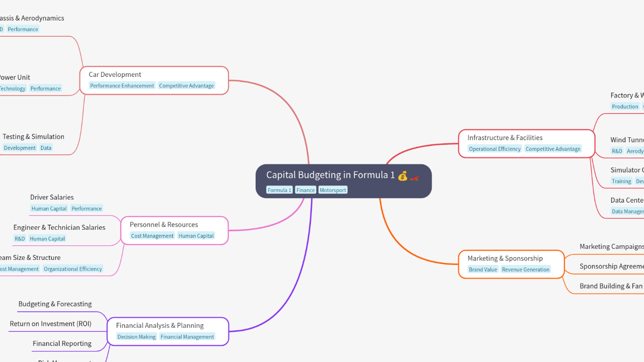644x362 pixels.
Task: Select the Marketing & Sponsorship node
Action: pyautogui.click(x=511, y=264)
